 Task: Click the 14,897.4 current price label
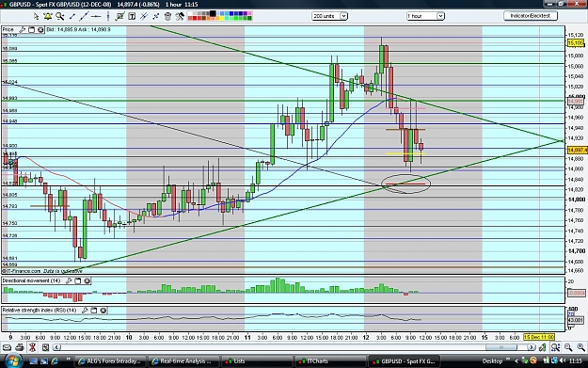coord(577,150)
